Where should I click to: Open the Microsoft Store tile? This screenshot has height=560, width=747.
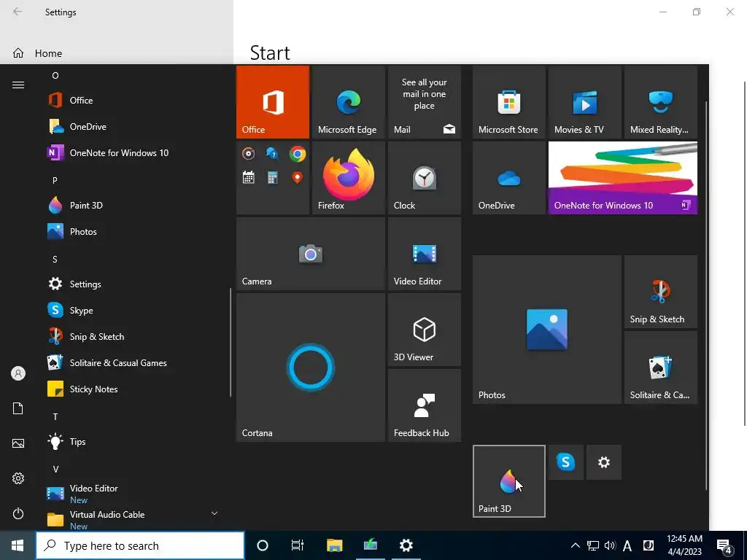(508, 102)
